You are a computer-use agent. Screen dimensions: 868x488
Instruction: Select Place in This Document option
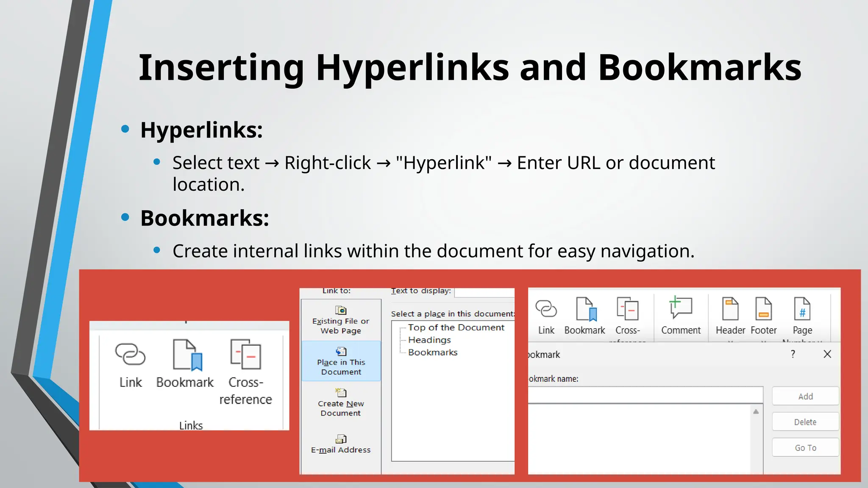coord(341,361)
